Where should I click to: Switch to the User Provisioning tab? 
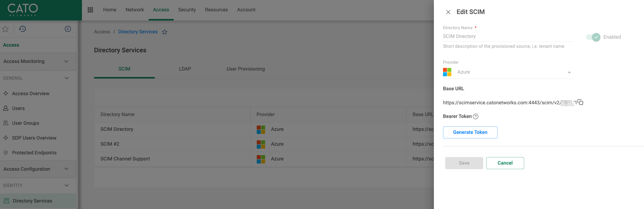[246, 69]
